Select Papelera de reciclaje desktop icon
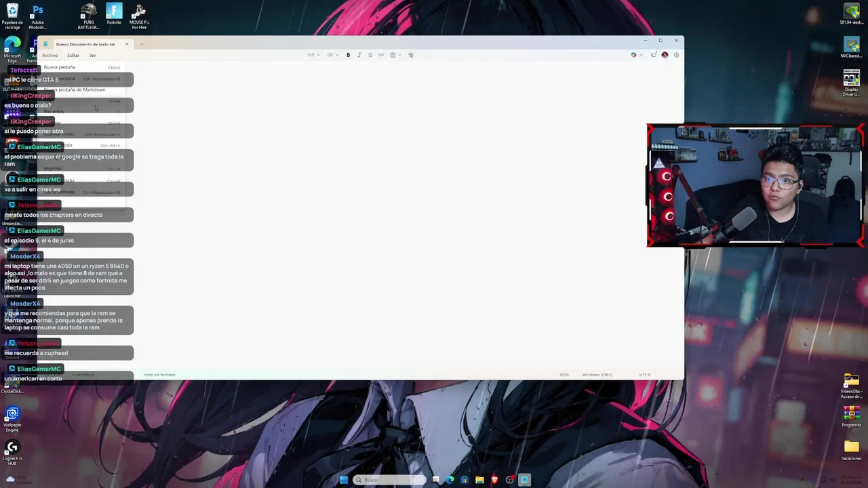The width and height of the screenshot is (868, 488). pyautogui.click(x=12, y=17)
